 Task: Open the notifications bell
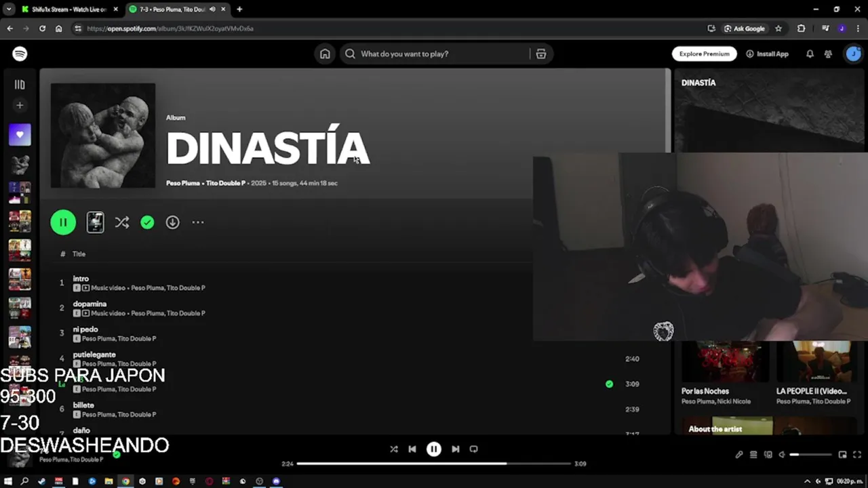(x=810, y=54)
